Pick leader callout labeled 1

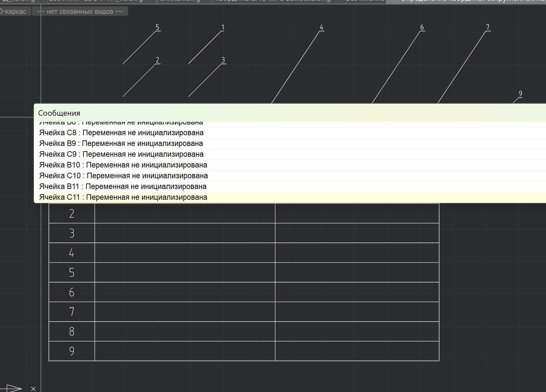coord(223,27)
